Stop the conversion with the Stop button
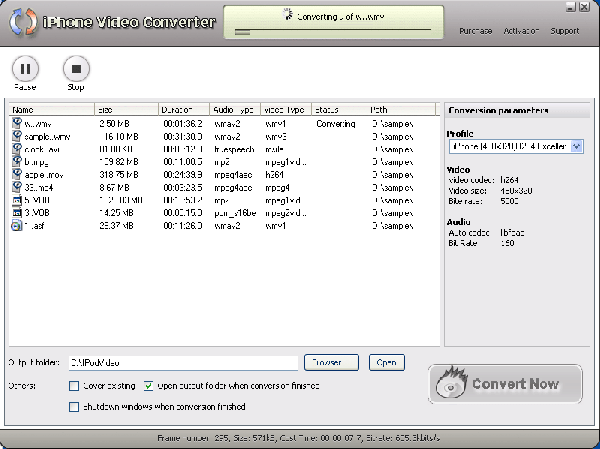Image resolution: width=600 pixels, height=449 pixels. [75, 70]
